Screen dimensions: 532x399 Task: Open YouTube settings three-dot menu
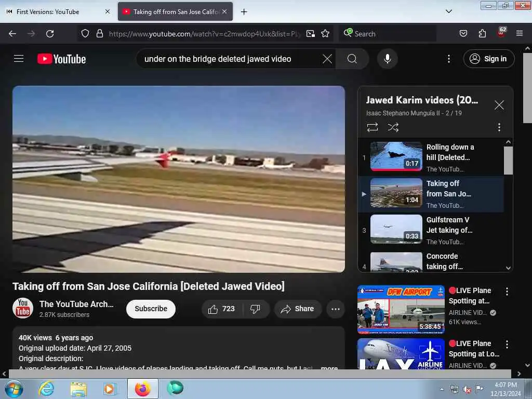tap(448, 59)
